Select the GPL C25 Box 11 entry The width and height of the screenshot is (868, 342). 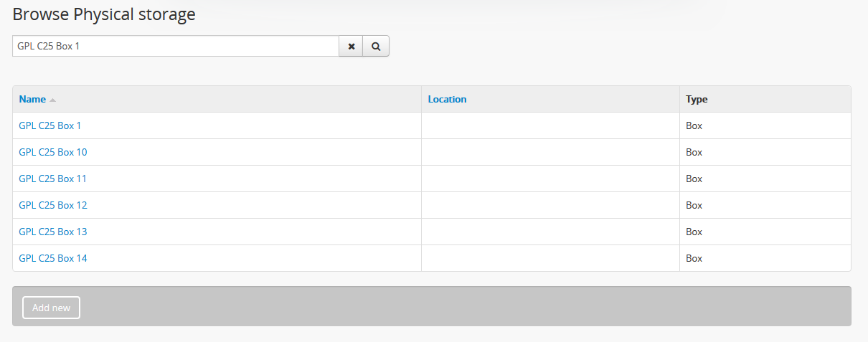click(x=53, y=179)
